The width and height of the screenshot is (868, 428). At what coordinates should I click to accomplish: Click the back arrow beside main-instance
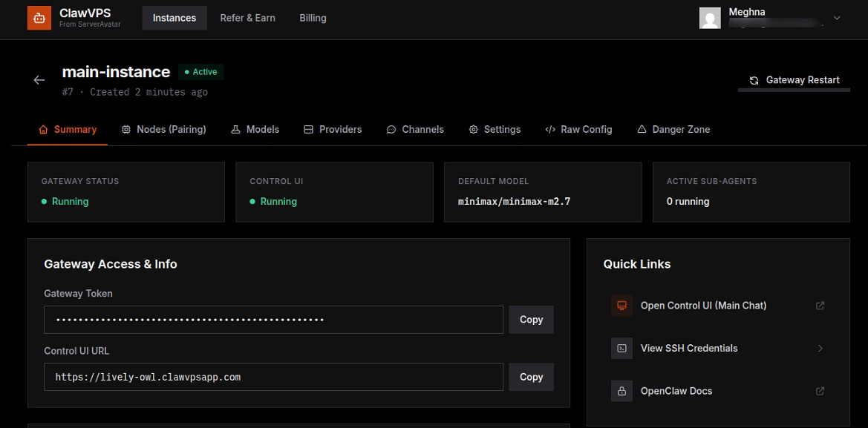[39, 80]
